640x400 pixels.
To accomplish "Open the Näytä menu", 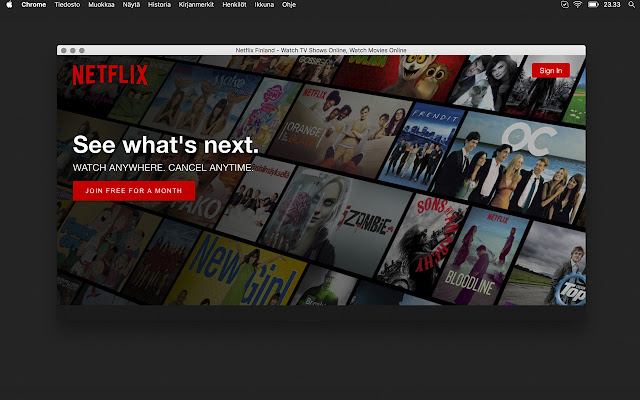I will click(x=131, y=5).
